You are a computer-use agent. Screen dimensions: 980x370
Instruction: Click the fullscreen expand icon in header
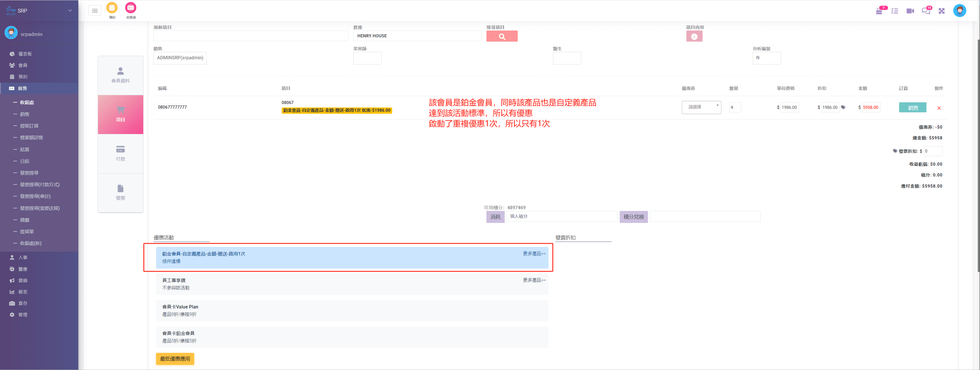click(941, 11)
